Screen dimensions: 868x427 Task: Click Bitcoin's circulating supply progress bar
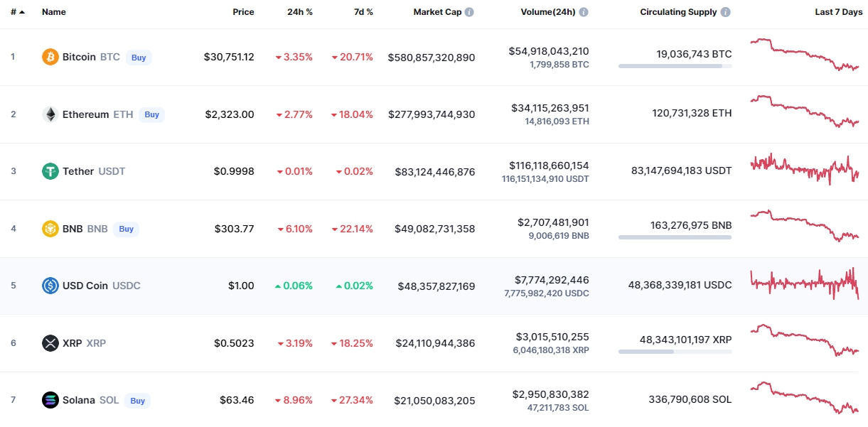675,66
